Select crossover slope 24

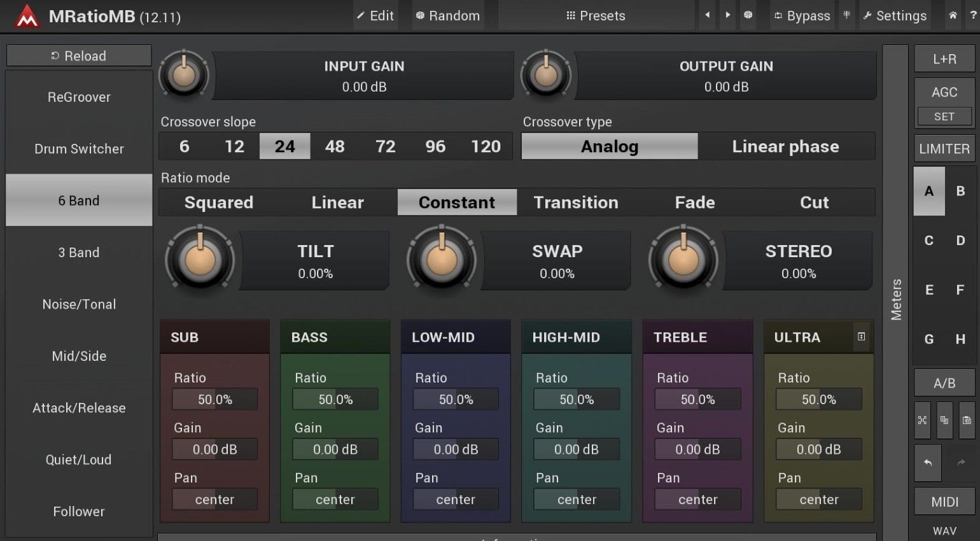284,146
